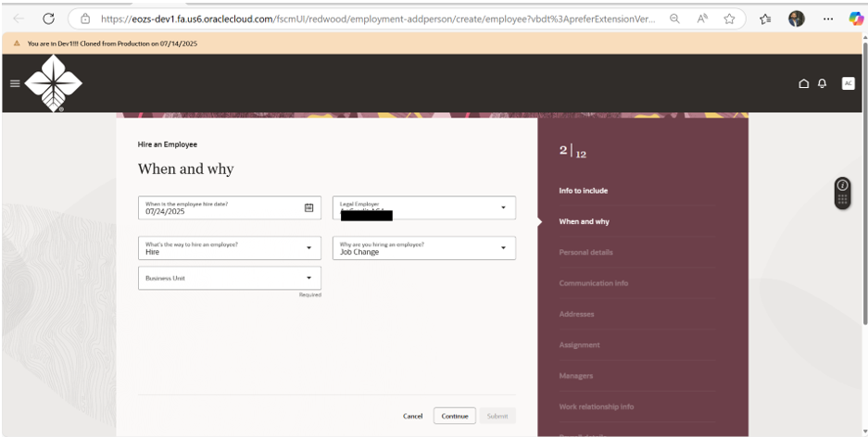Click the Submit button

coord(497,416)
